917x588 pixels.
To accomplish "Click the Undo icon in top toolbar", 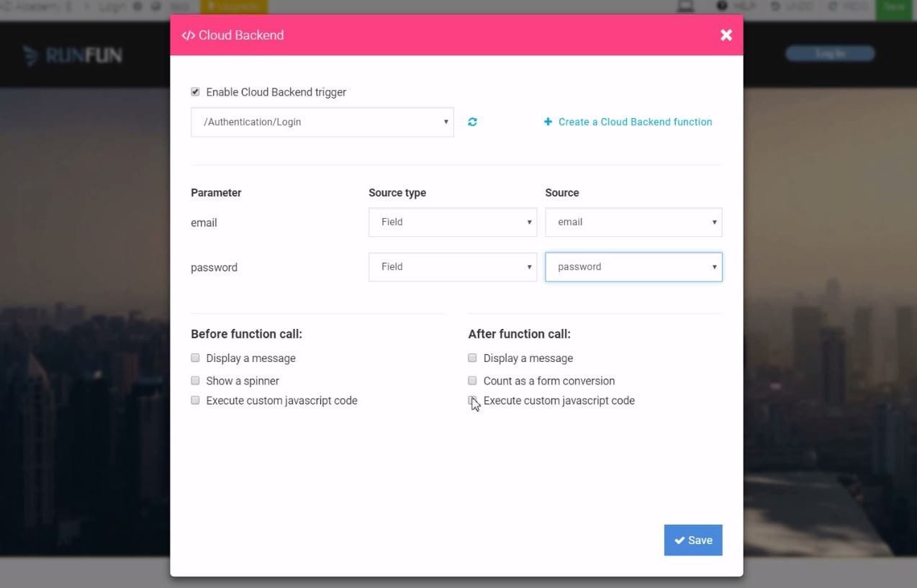I will tap(775, 6).
